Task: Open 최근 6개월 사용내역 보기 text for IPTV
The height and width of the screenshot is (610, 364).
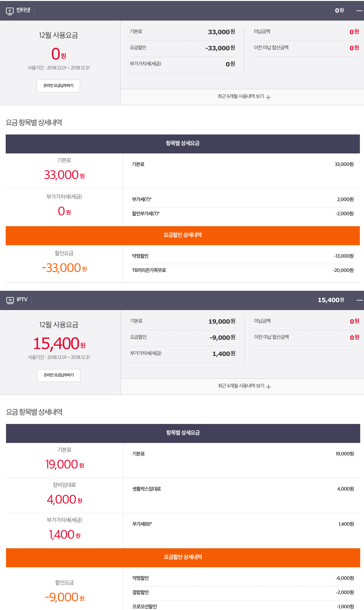Action: [241, 386]
